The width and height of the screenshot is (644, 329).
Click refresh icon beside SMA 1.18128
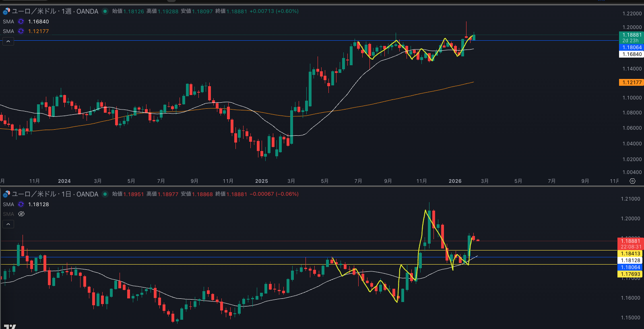click(x=21, y=205)
